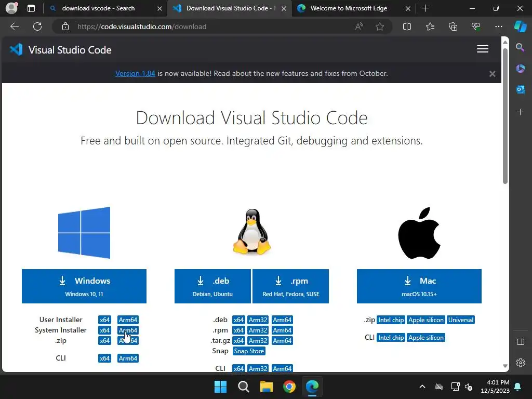Open Browser essentials heart icon

coord(476,26)
